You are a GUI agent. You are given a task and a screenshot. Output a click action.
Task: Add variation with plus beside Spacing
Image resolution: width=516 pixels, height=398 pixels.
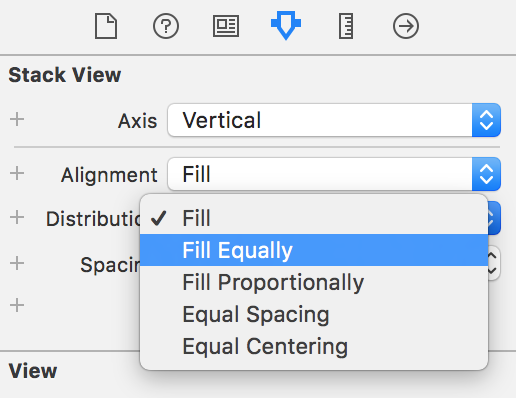pyautogui.click(x=17, y=263)
